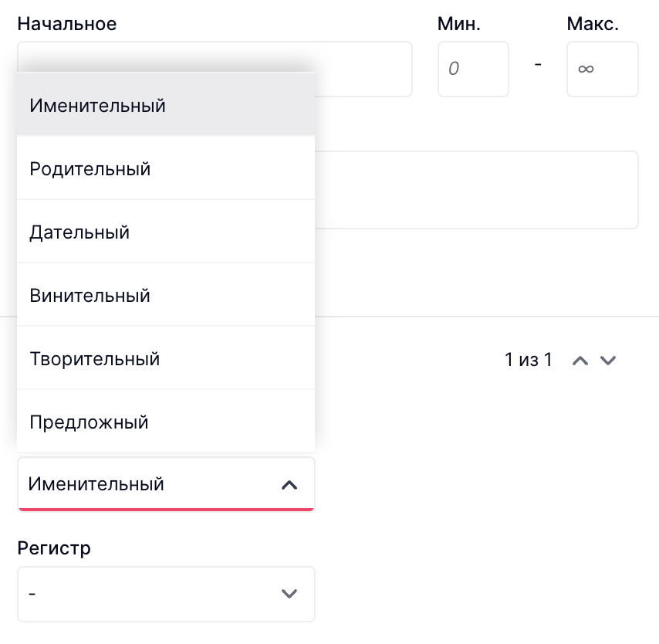This screenshot has width=659, height=644.
Task: Collapse case dropdown via its up chevron
Action: coord(289,485)
